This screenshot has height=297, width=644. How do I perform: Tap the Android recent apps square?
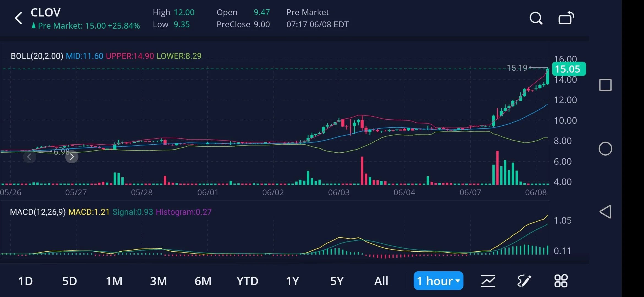[605, 85]
